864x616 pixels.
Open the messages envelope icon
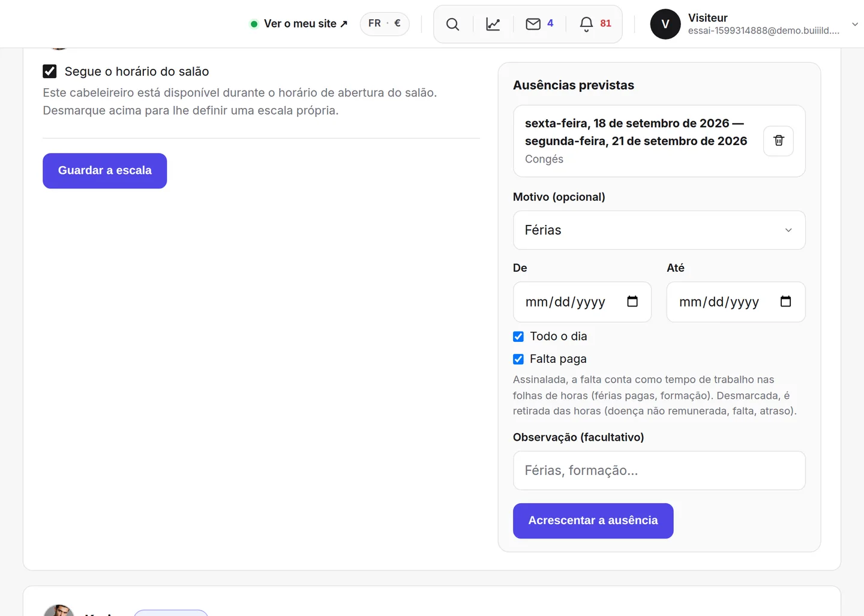point(533,24)
